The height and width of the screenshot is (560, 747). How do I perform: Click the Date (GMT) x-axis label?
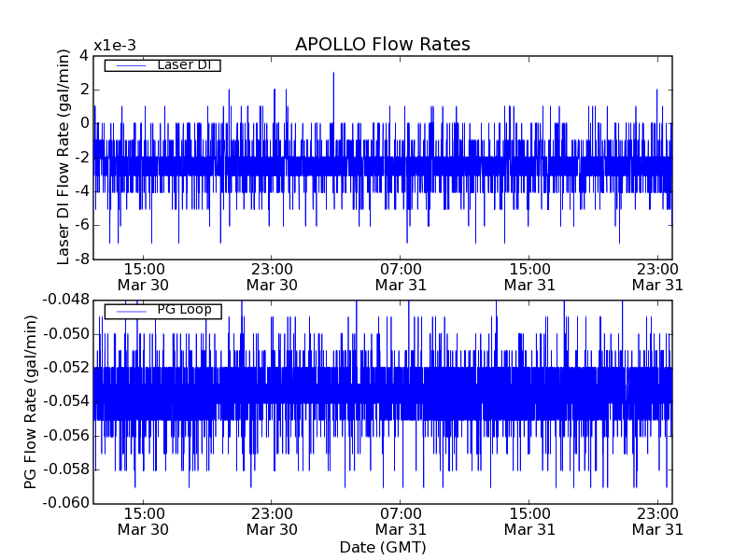pyautogui.click(x=382, y=547)
